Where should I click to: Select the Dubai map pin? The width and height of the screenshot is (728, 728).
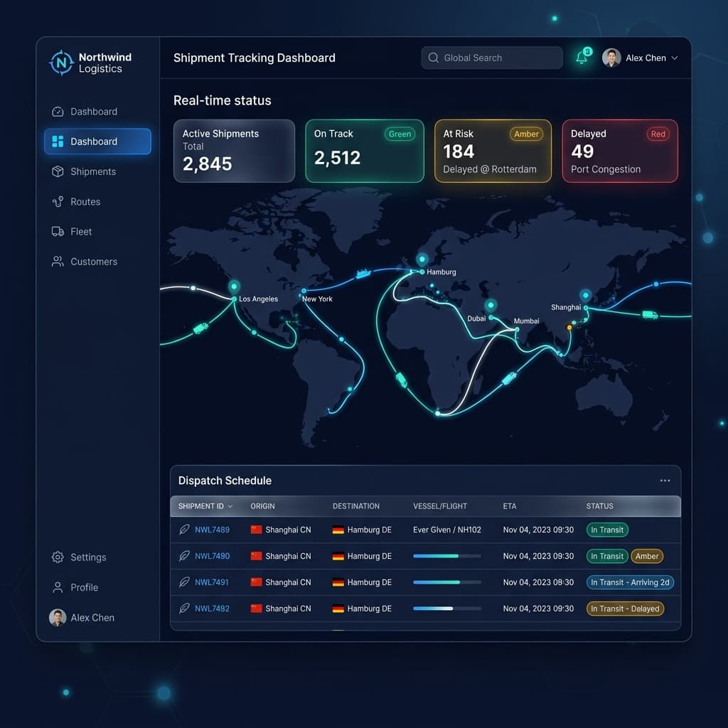(x=491, y=306)
